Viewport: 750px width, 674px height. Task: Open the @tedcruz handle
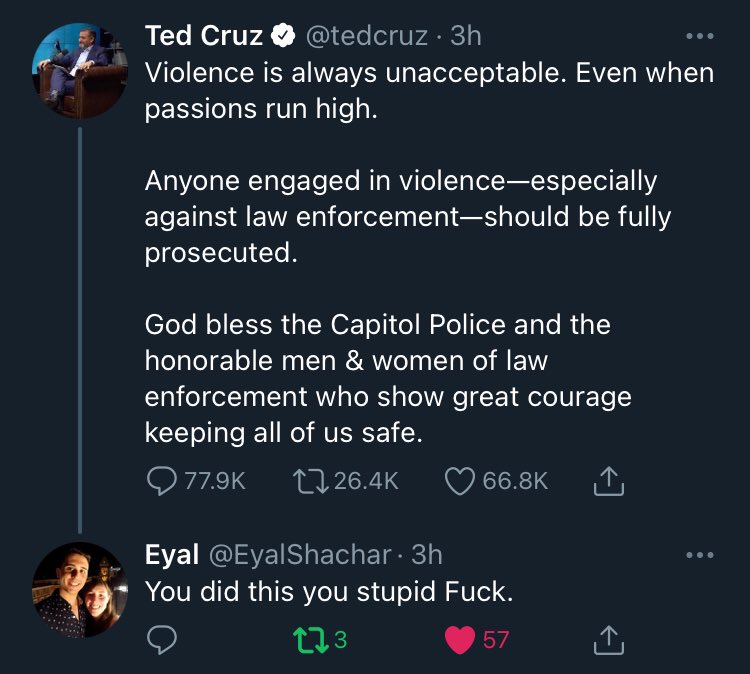click(366, 36)
